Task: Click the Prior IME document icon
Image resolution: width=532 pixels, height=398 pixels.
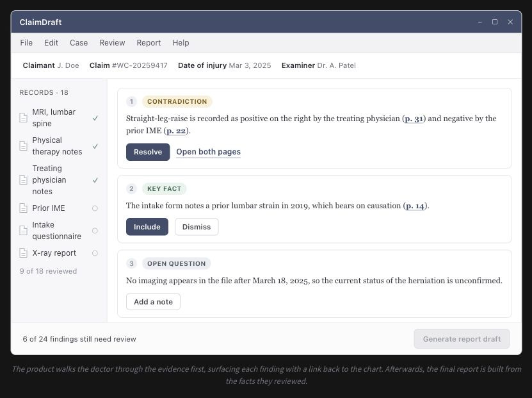Action: pos(24,208)
